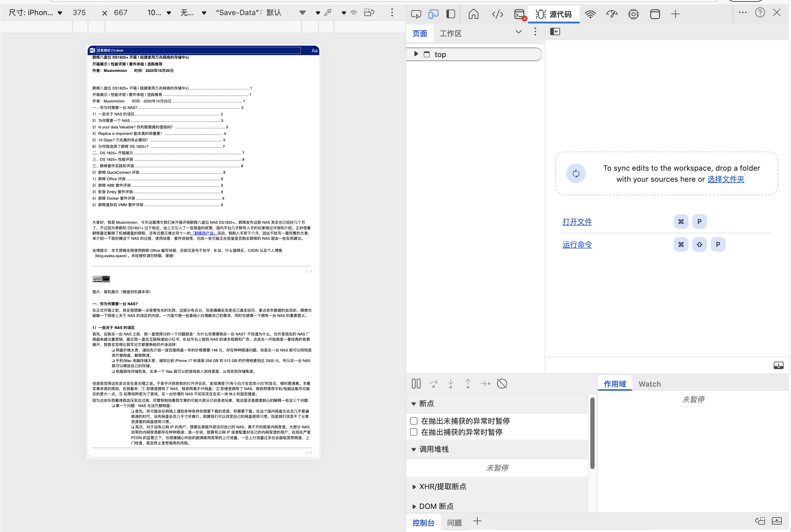Open the Performance gauge icon

[x=611, y=14]
